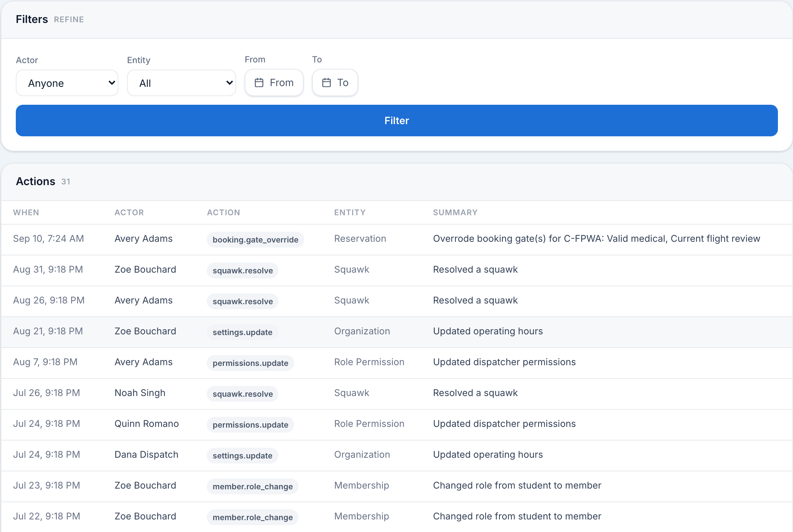Click Noah Singh actor name

click(x=140, y=393)
